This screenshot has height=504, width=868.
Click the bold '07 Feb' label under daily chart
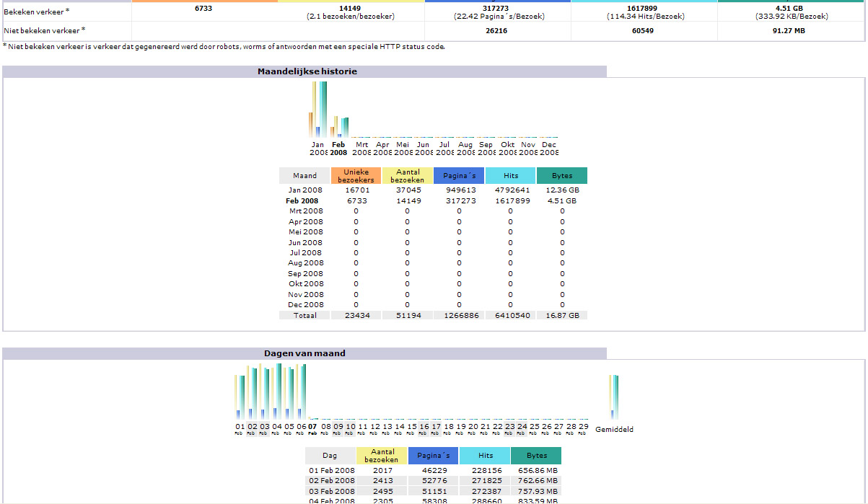[x=313, y=429]
